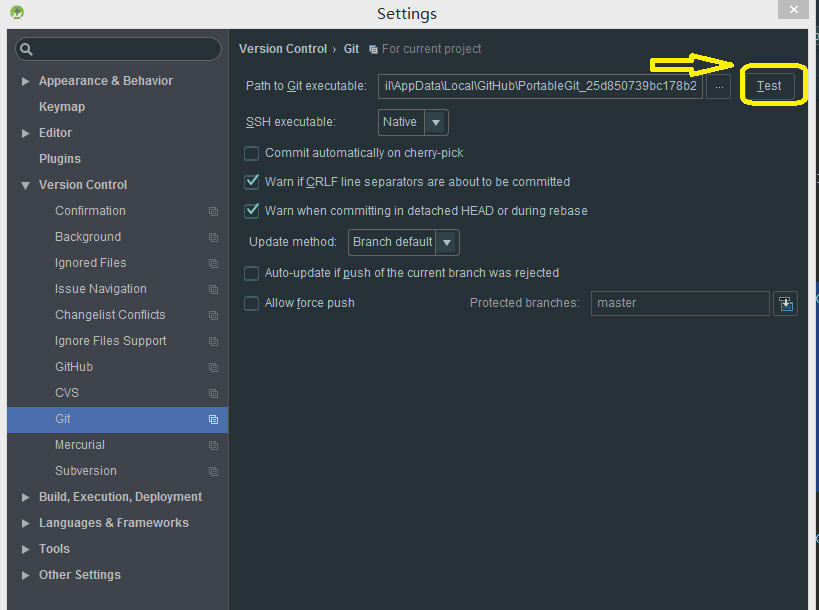Click 'Build, Execution, Deployment' label
This screenshot has width=819, height=610.
(120, 497)
